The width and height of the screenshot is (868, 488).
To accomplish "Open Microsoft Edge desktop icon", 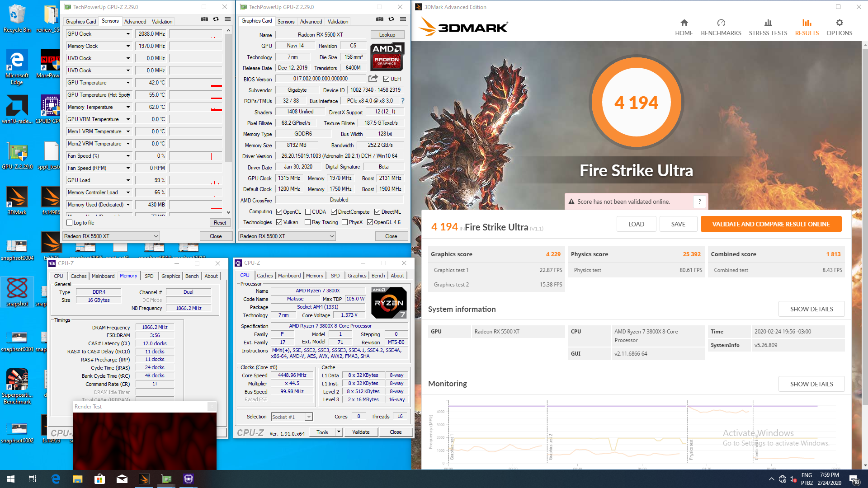I will [x=17, y=67].
